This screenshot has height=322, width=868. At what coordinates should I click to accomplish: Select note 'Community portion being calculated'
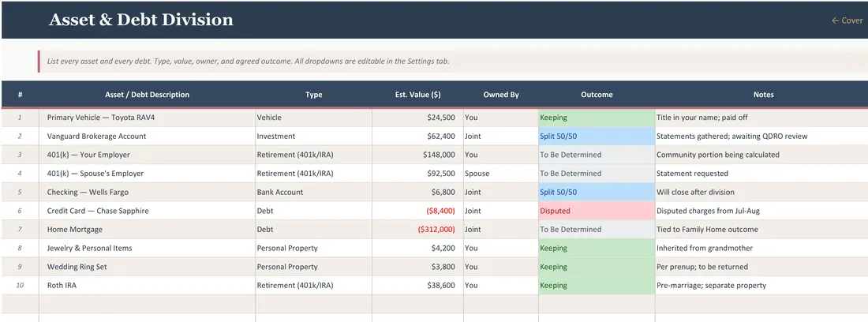coord(761,155)
